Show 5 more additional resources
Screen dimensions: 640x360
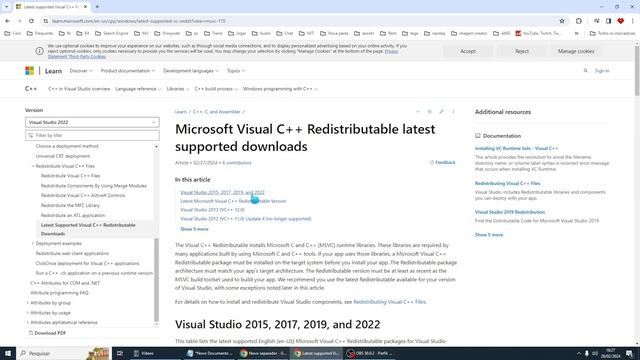click(489, 235)
